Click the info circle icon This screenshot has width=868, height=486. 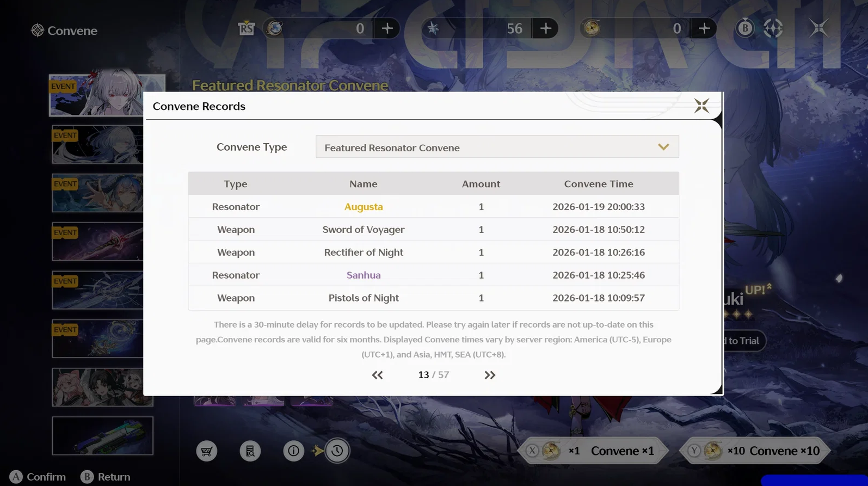point(294,451)
